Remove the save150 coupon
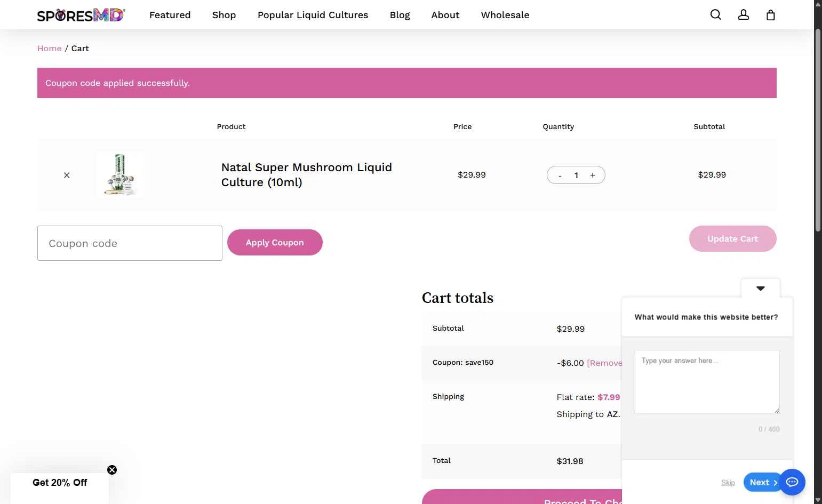Image resolution: width=822 pixels, height=504 pixels. click(604, 363)
